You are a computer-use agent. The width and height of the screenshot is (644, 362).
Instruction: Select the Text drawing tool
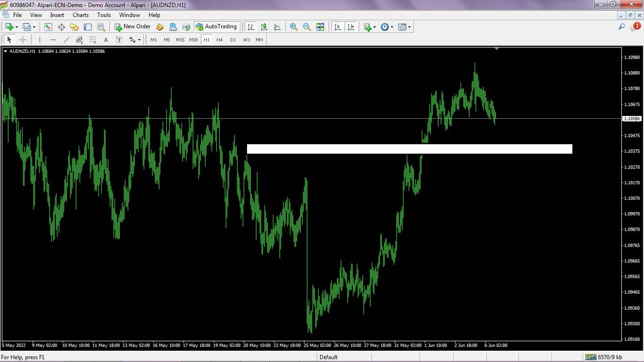coord(106,40)
